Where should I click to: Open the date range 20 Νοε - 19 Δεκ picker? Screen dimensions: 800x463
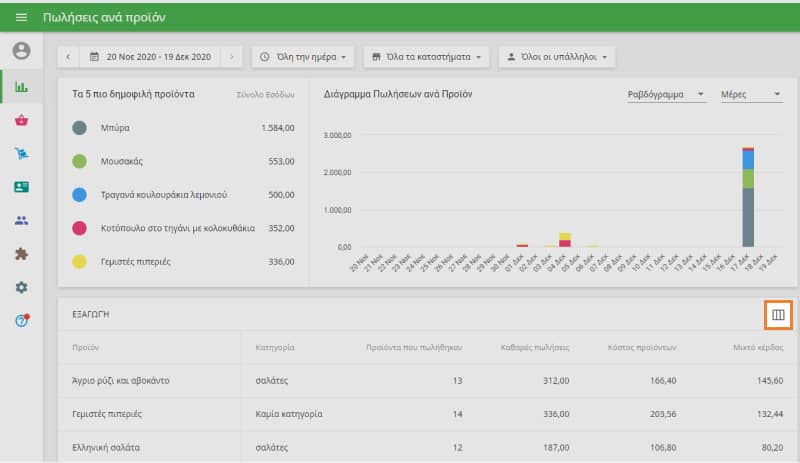(150, 57)
